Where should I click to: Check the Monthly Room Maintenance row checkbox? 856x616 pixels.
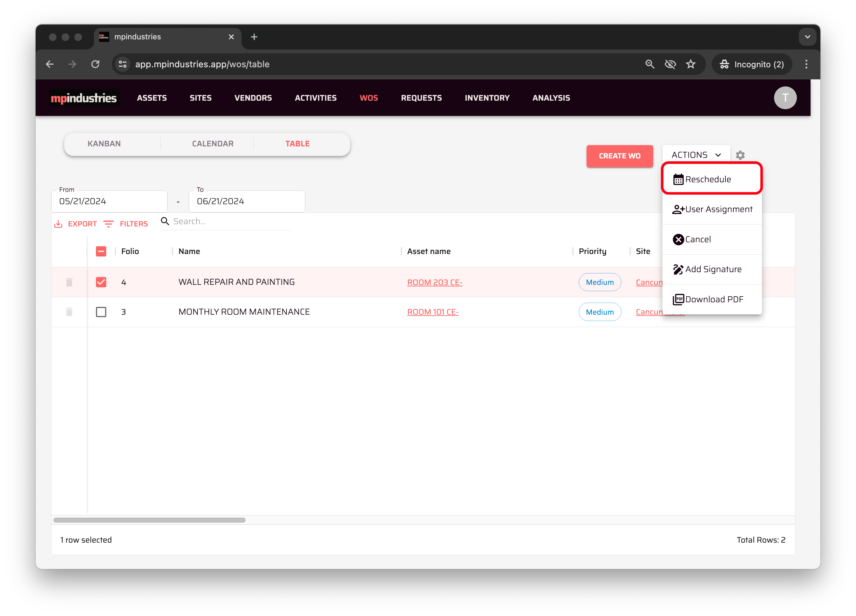tap(101, 312)
